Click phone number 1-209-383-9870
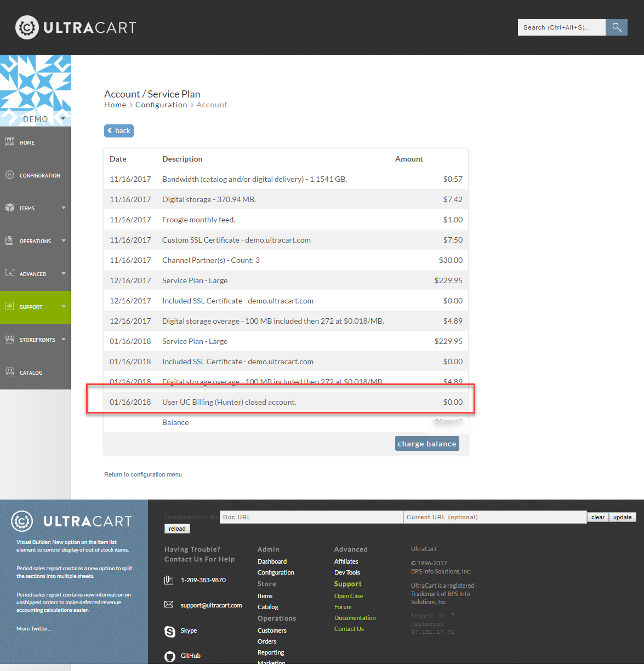644x671 pixels. point(203,580)
